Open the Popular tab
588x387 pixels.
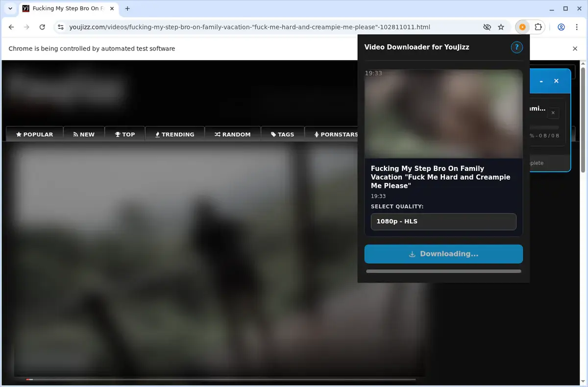coord(34,134)
